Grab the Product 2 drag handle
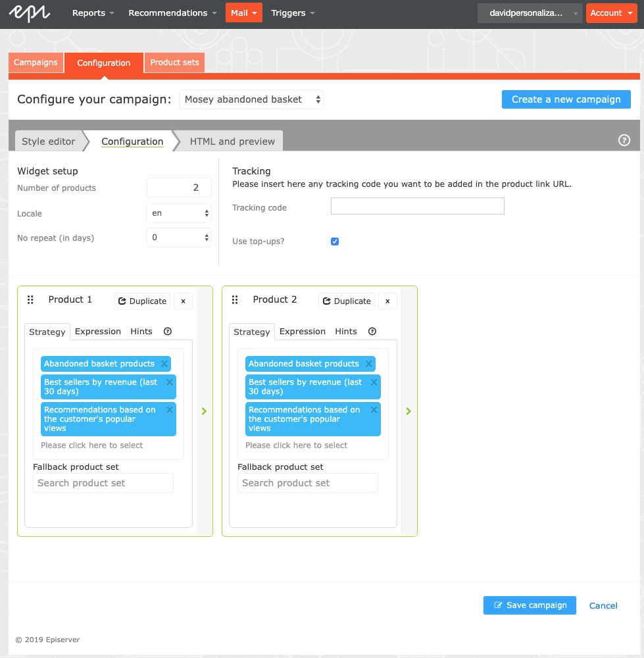This screenshot has height=658, width=644. 235,300
